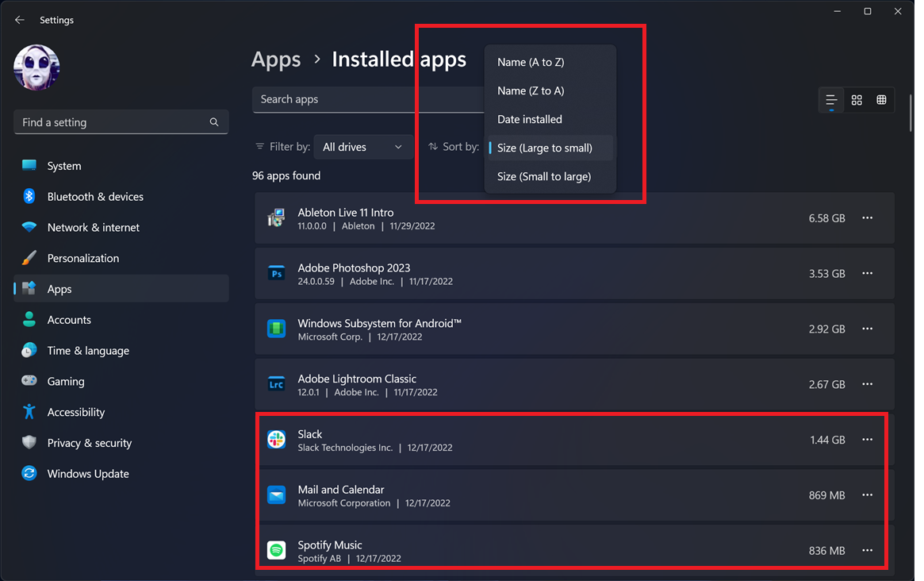The height and width of the screenshot is (581, 924).
Task: Click the Apps breadcrumb link
Action: [276, 59]
